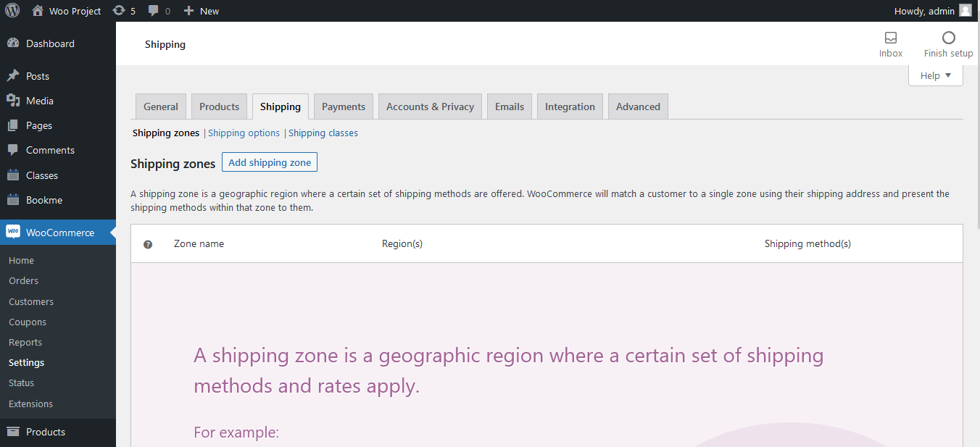Open the Howdy, admin account menu

click(x=933, y=11)
